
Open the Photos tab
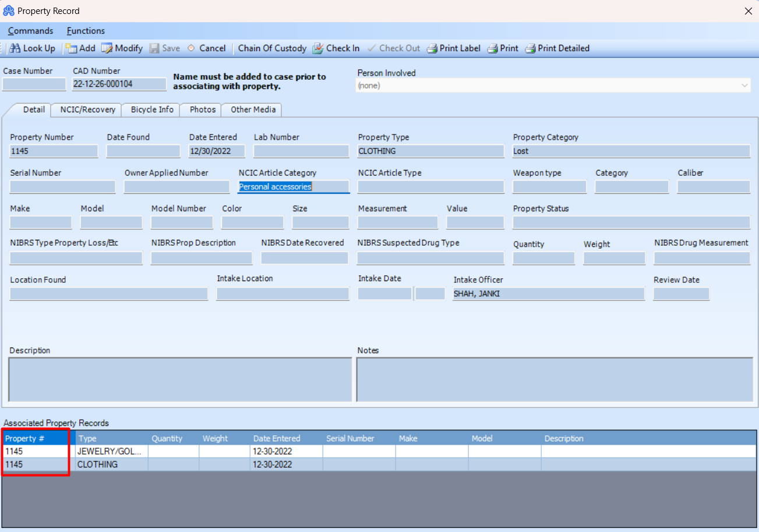(x=200, y=109)
